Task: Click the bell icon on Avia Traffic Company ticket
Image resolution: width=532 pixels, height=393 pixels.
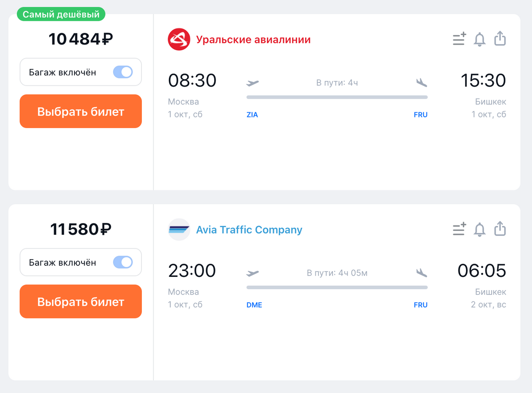Action: pos(480,230)
